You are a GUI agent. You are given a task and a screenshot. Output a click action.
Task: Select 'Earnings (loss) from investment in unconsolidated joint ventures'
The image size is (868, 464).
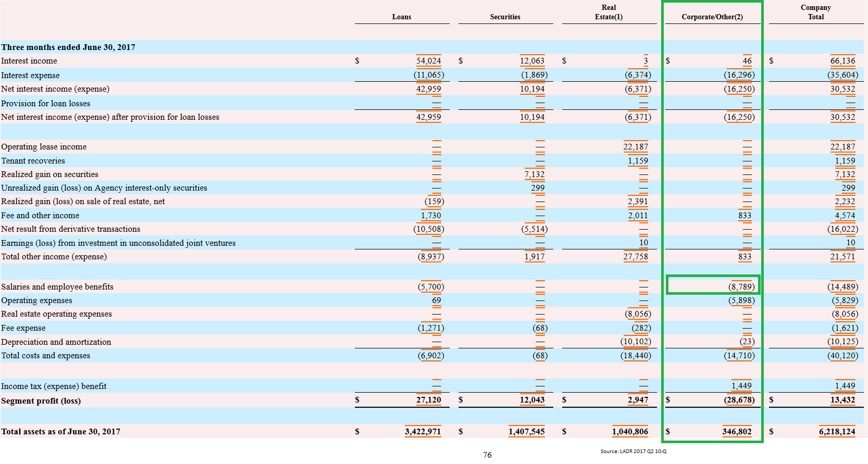click(x=118, y=243)
